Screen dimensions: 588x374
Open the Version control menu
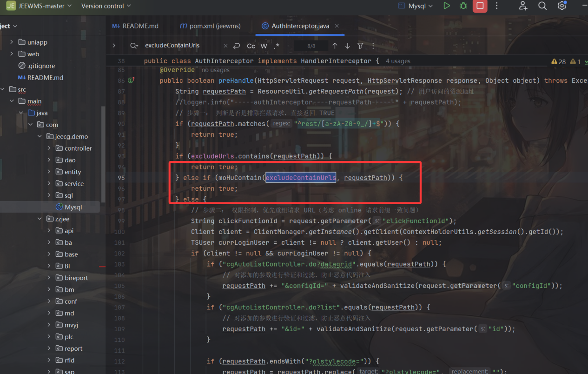[x=106, y=6]
